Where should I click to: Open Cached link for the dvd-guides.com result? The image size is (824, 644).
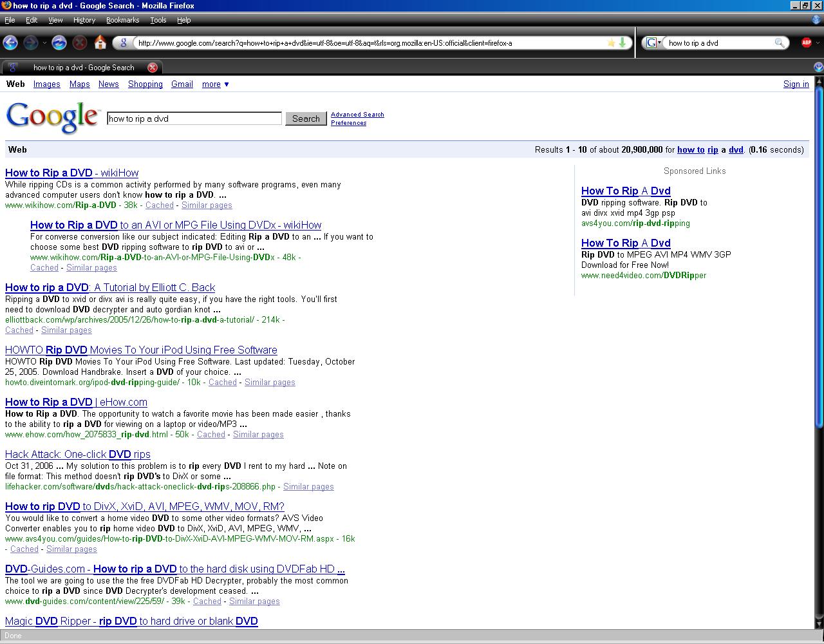click(207, 601)
